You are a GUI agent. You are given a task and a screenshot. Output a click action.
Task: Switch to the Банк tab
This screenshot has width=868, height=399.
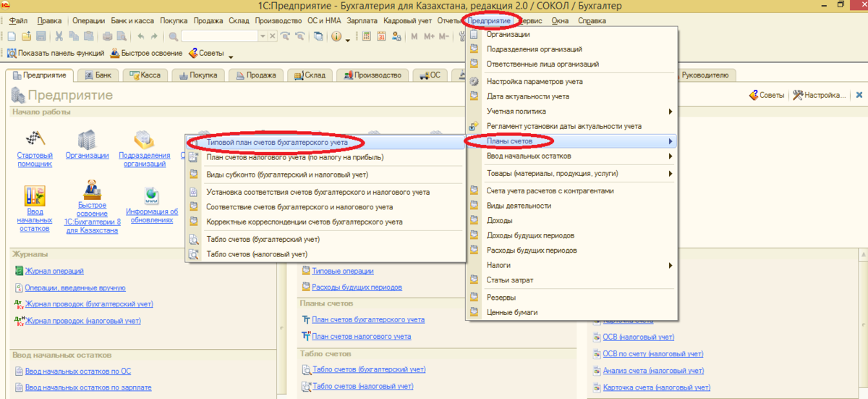[98, 75]
